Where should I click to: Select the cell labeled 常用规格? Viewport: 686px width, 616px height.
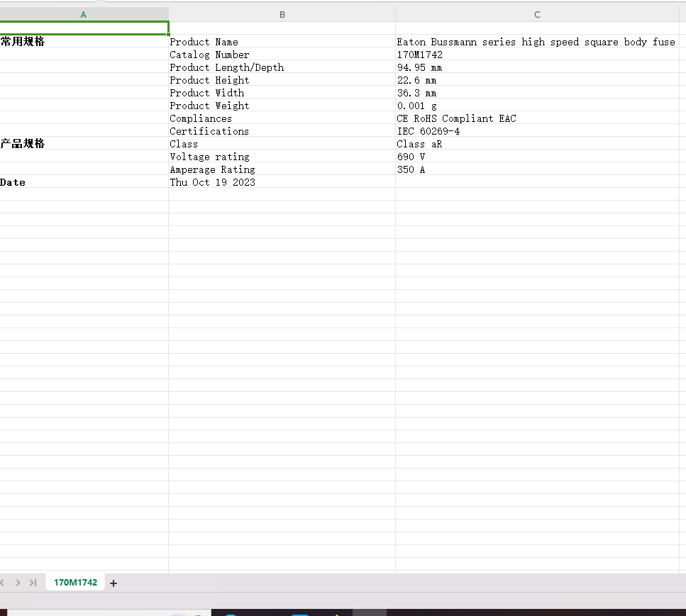(x=84, y=42)
